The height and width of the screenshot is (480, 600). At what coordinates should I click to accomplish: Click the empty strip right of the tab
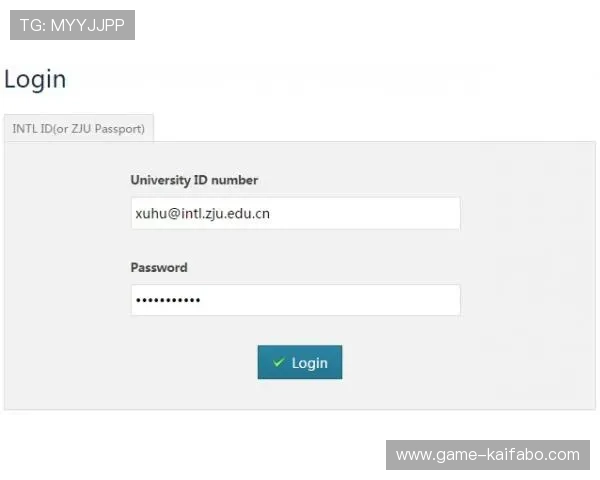pyautogui.click(x=375, y=128)
